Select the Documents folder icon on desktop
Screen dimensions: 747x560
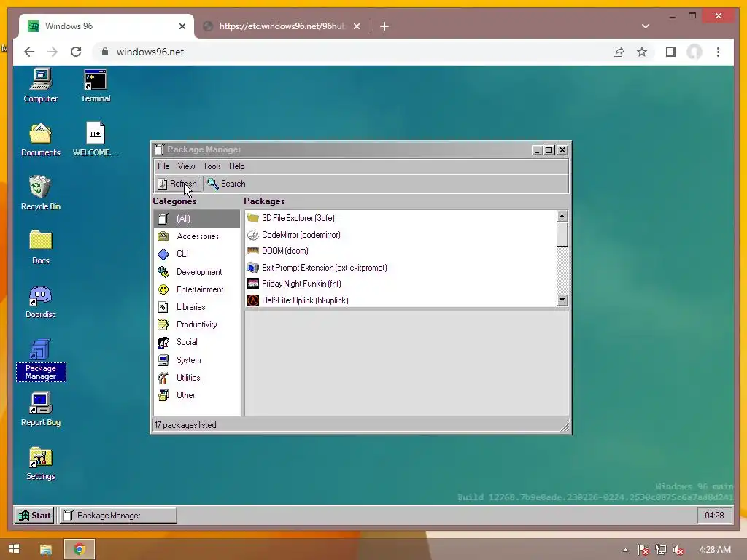point(41,139)
